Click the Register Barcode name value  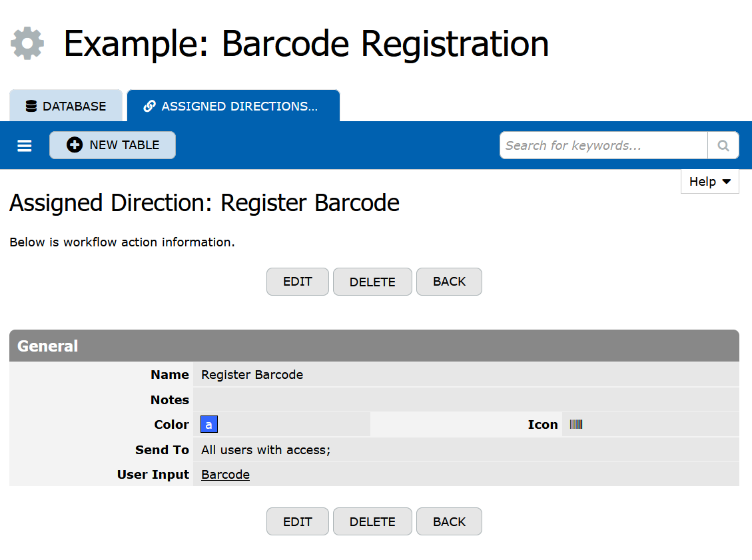252,375
